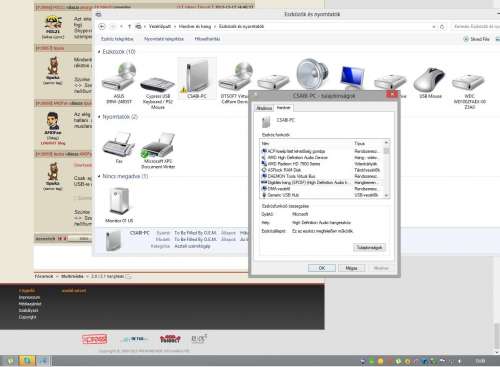500x367 pixels.
Task: Switch to the Általános tab in properties dialog
Action: (264, 108)
